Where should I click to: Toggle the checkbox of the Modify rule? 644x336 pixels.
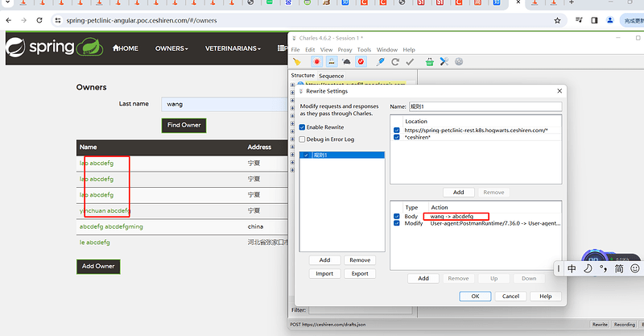[397, 223]
